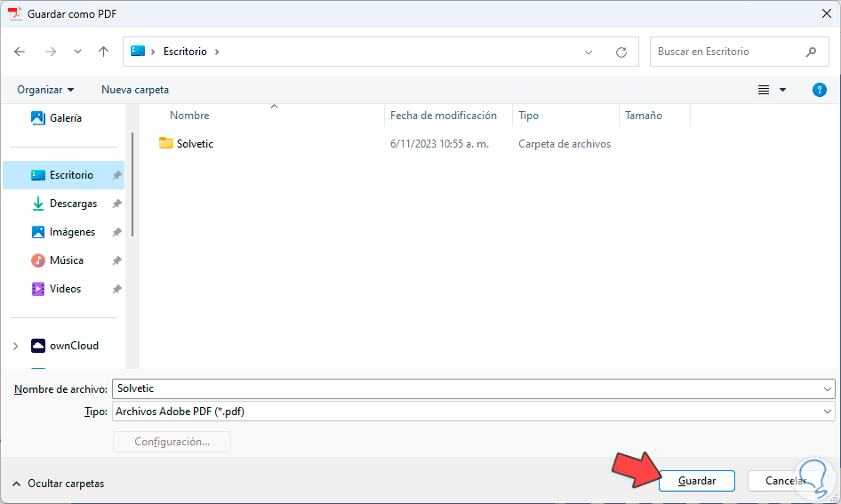
Task: Unpin Escritorio via its pin icon
Action: (116, 175)
